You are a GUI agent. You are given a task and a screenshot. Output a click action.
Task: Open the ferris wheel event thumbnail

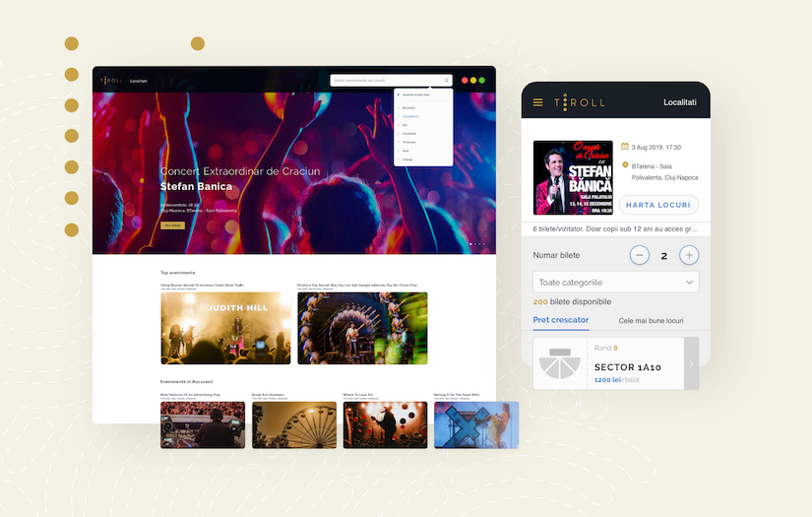pos(294,424)
